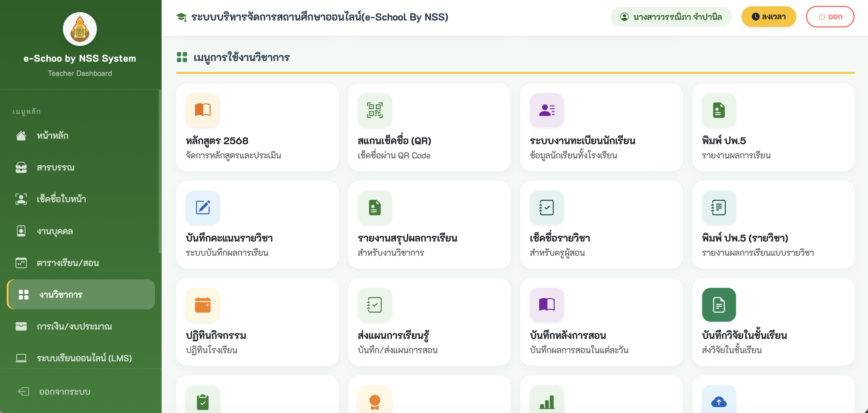
Task: Click the wallet icon beside การเงิน/งบประมาณ
Action: tap(21, 326)
